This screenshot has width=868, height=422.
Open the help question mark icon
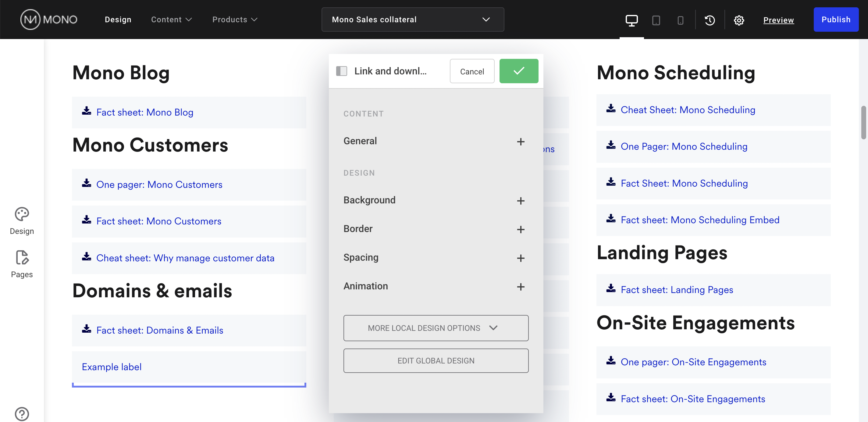point(22,413)
